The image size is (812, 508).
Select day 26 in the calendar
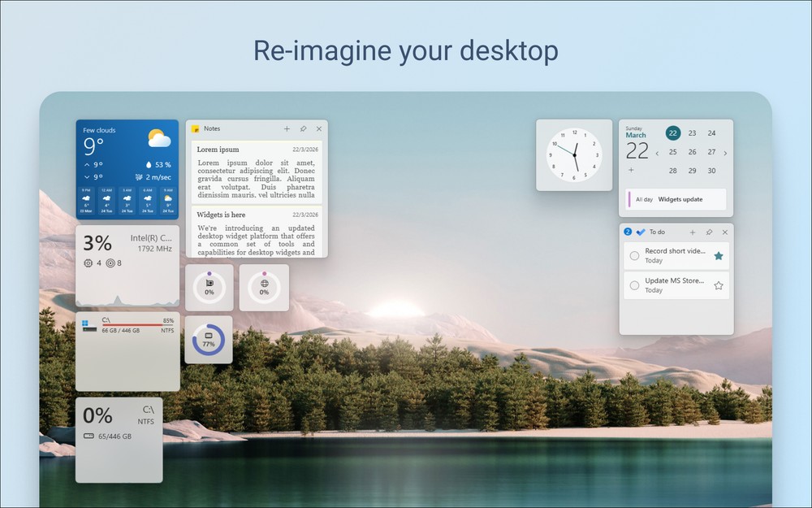pyautogui.click(x=692, y=152)
